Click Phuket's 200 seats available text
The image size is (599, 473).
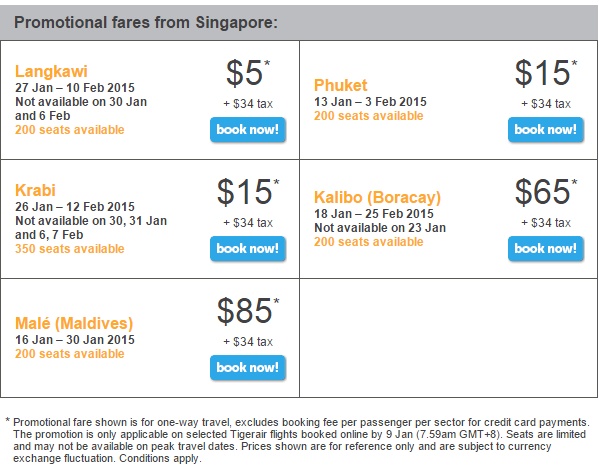point(369,116)
